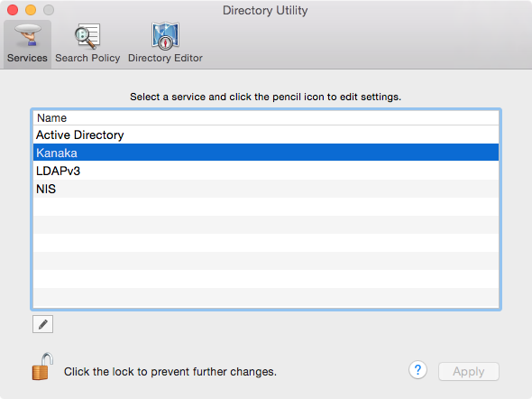This screenshot has width=532, height=399.
Task: Minimize the window using the yellow button
Action: click(x=31, y=10)
